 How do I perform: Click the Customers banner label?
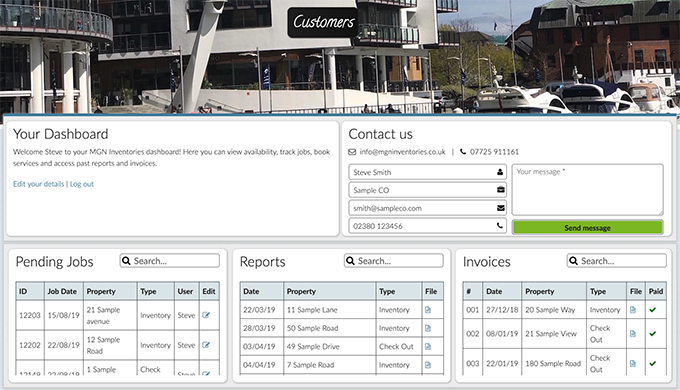tap(324, 22)
